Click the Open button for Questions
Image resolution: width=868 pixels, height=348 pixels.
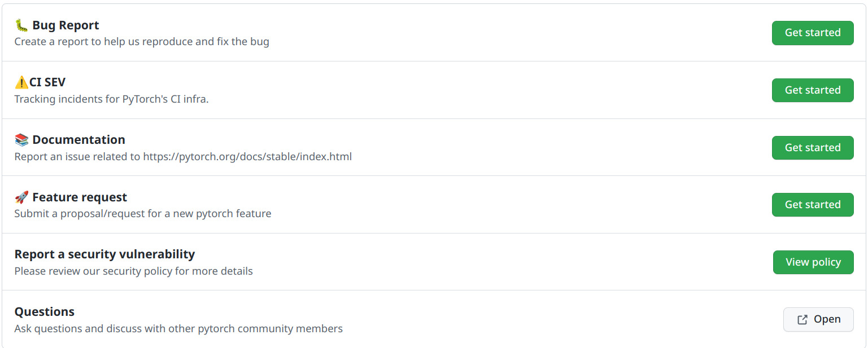[x=818, y=320]
